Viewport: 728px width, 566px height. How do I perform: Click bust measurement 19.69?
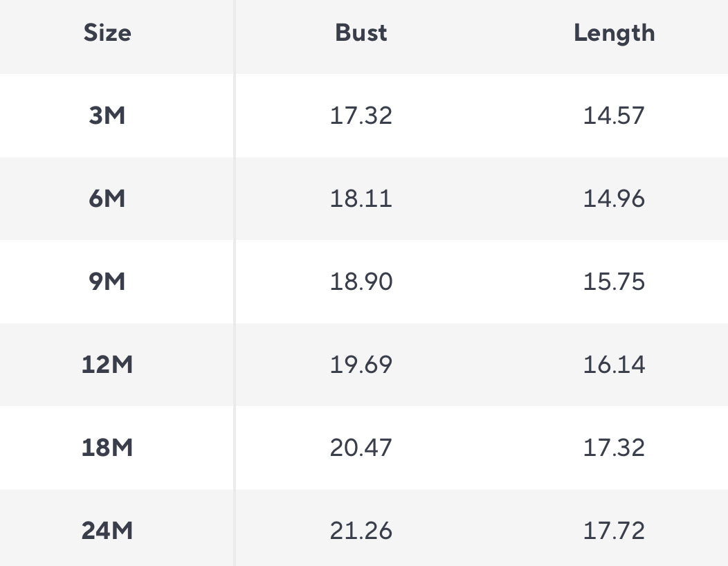point(361,365)
